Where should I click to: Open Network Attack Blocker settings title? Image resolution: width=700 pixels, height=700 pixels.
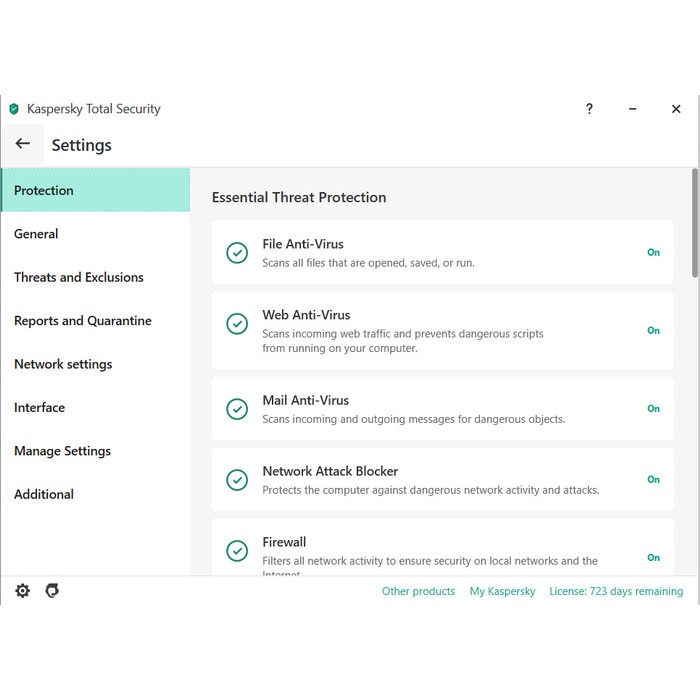click(x=330, y=471)
